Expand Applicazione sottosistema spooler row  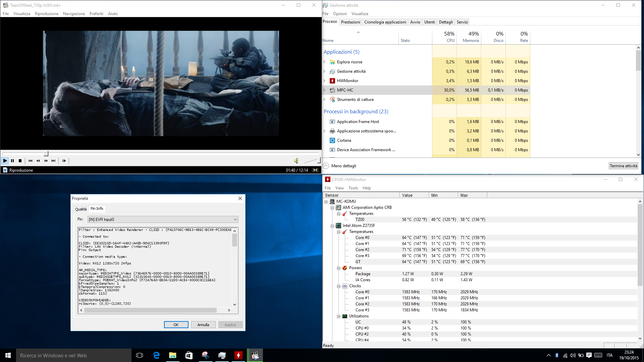324,131
